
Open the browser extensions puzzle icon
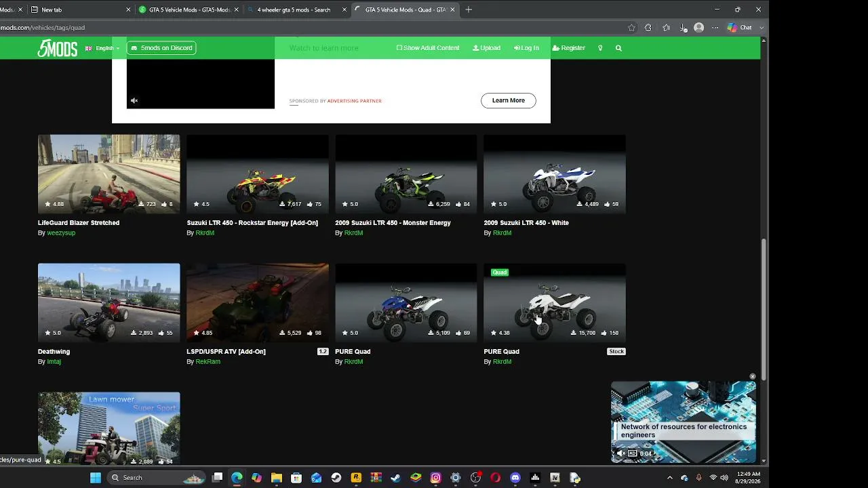[648, 28]
